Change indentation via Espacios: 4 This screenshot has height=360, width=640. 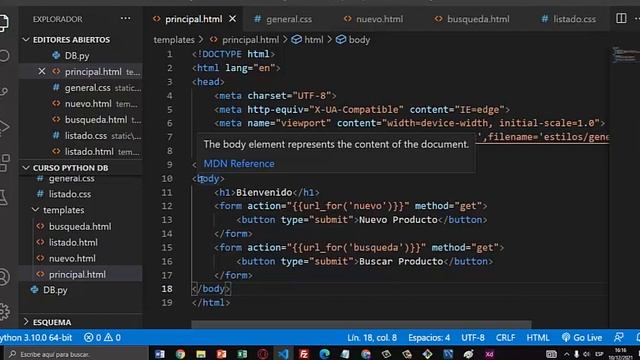point(429,338)
